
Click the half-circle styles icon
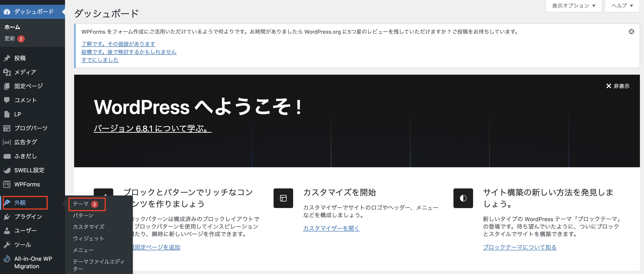point(463,198)
